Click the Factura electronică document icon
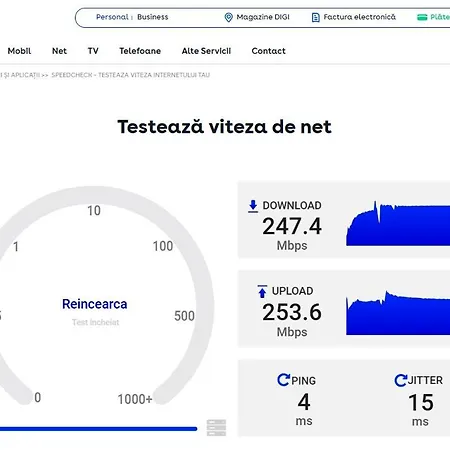This screenshot has height=450, width=450. click(x=315, y=17)
